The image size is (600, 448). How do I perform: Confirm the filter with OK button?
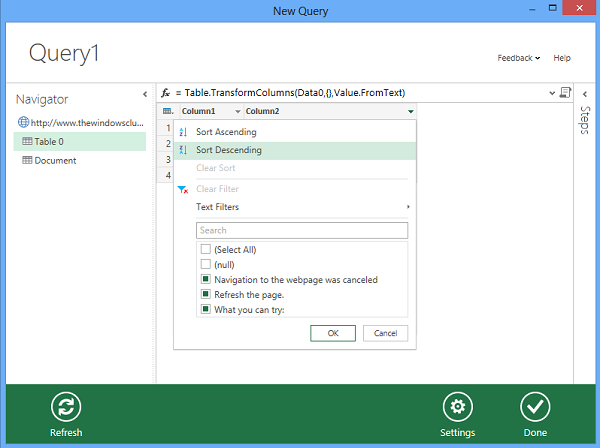(333, 333)
